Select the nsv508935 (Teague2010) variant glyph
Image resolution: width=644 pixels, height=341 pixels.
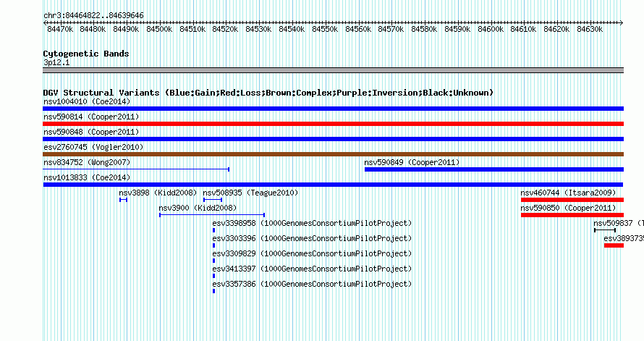point(213,200)
